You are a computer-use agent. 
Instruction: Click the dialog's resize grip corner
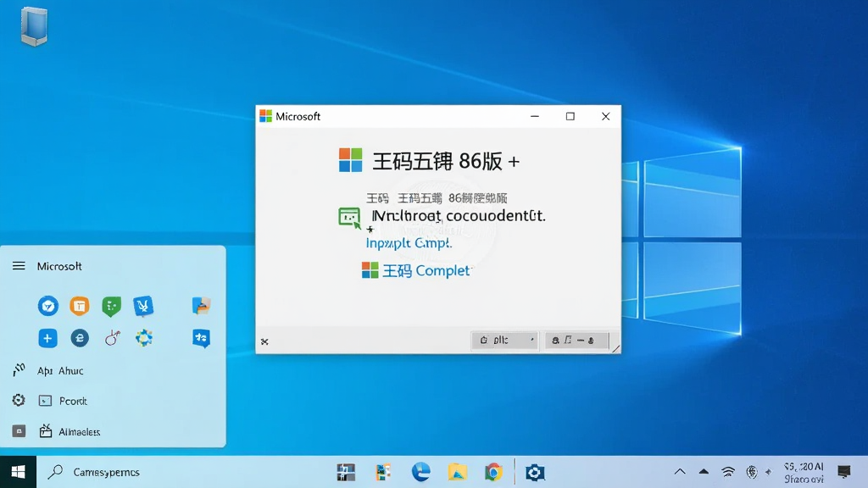615,348
